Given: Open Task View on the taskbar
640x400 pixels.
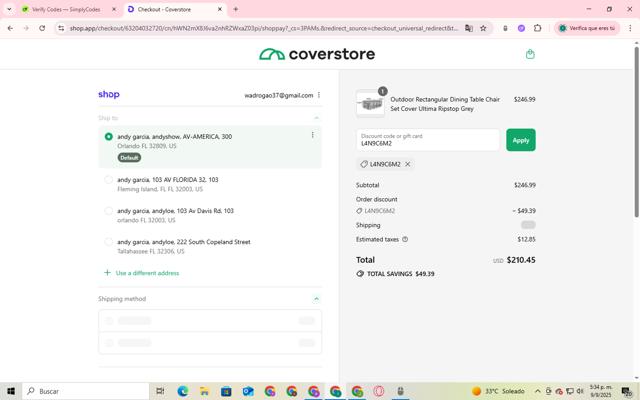Looking at the screenshot, I should tap(160, 391).
